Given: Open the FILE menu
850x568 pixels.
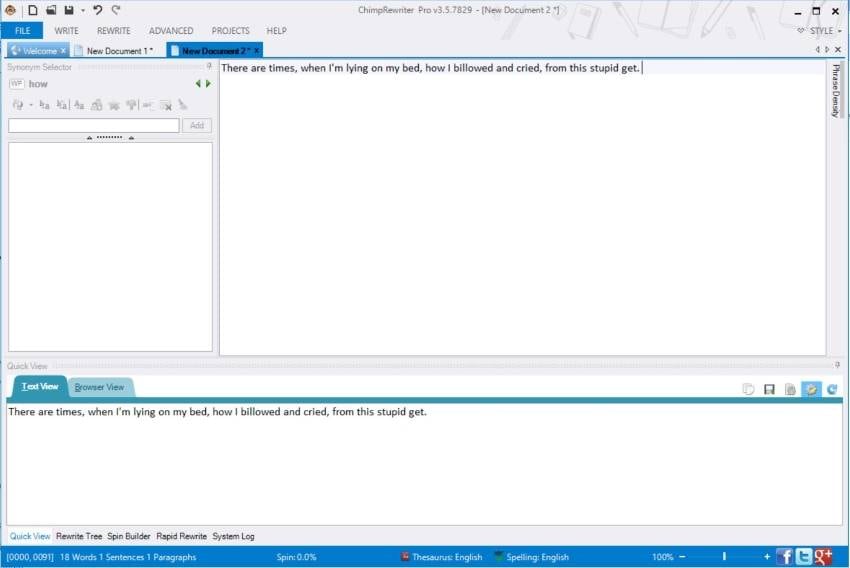Looking at the screenshot, I should [22, 31].
